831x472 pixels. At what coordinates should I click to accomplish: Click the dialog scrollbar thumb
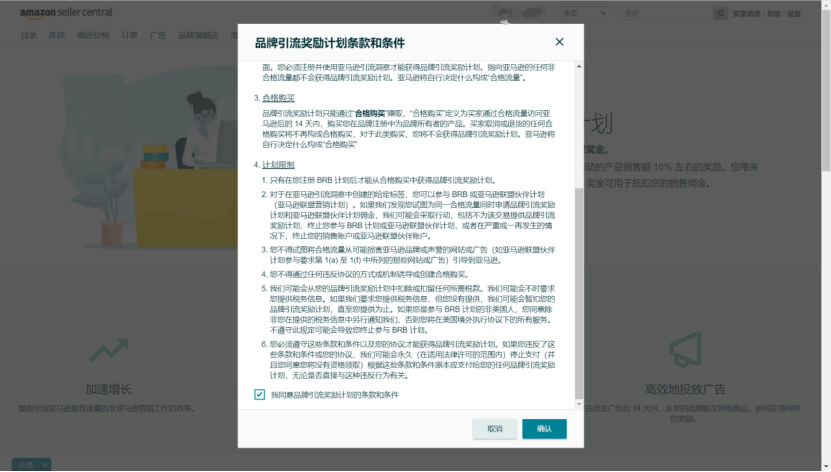tap(579, 293)
